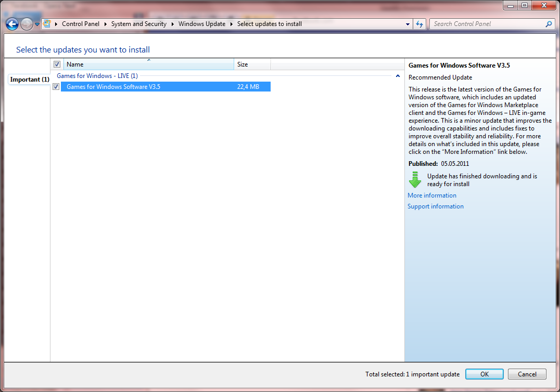This screenshot has width=560, height=392.
Task: Go back with the blue Back arrow
Action: (12, 24)
